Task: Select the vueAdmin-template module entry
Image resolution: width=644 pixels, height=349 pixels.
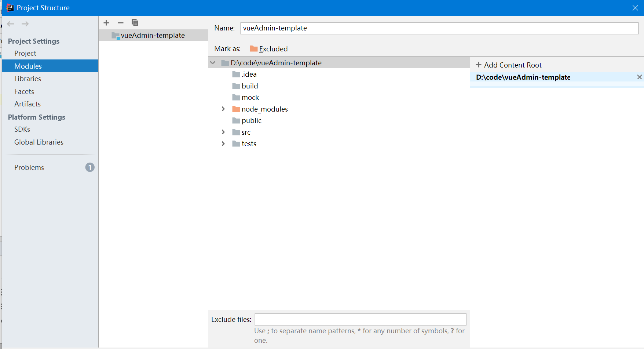Action: (153, 35)
